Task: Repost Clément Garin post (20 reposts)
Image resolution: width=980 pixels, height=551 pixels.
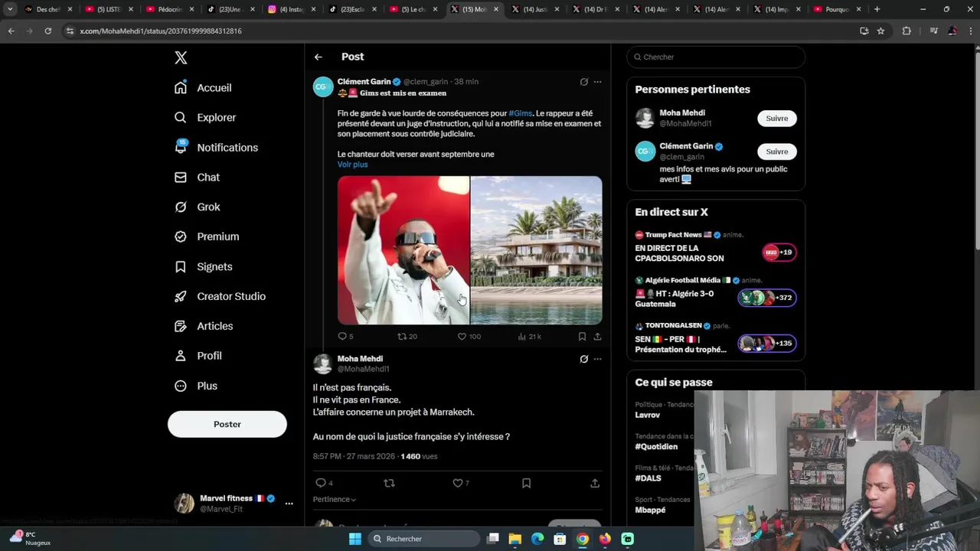Action: [407, 336]
